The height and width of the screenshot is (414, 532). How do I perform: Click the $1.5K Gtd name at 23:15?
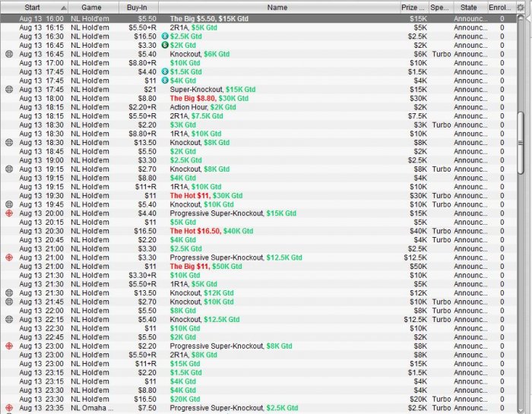click(x=185, y=372)
